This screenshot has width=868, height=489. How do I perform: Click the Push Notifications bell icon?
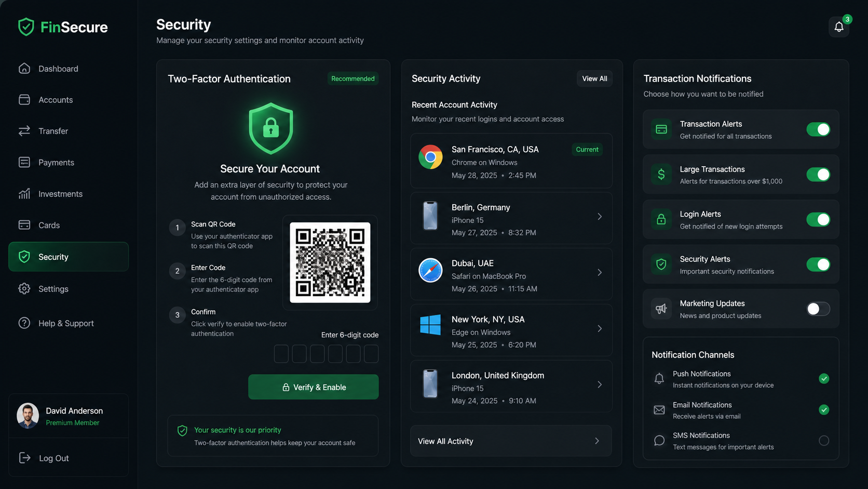tap(659, 379)
